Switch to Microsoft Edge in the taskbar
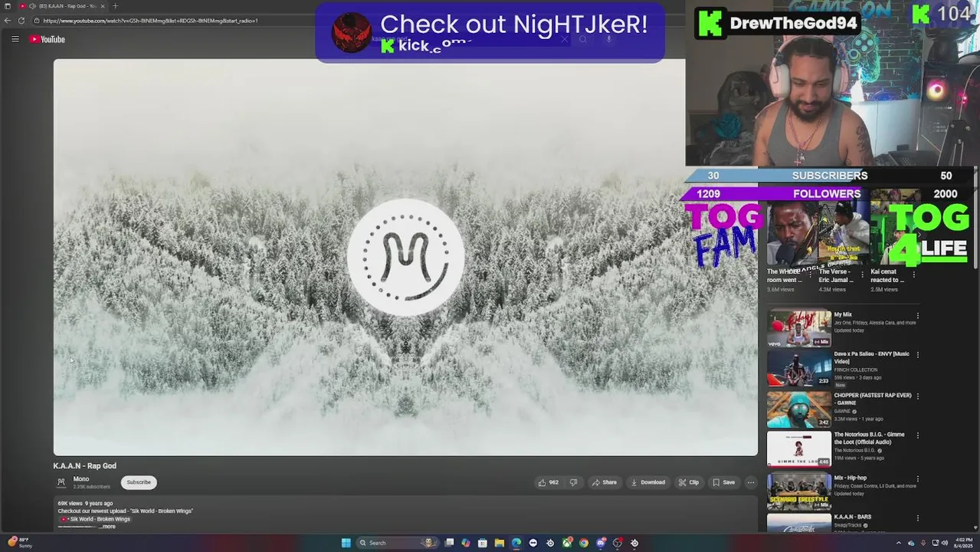 [x=516, y=543]
